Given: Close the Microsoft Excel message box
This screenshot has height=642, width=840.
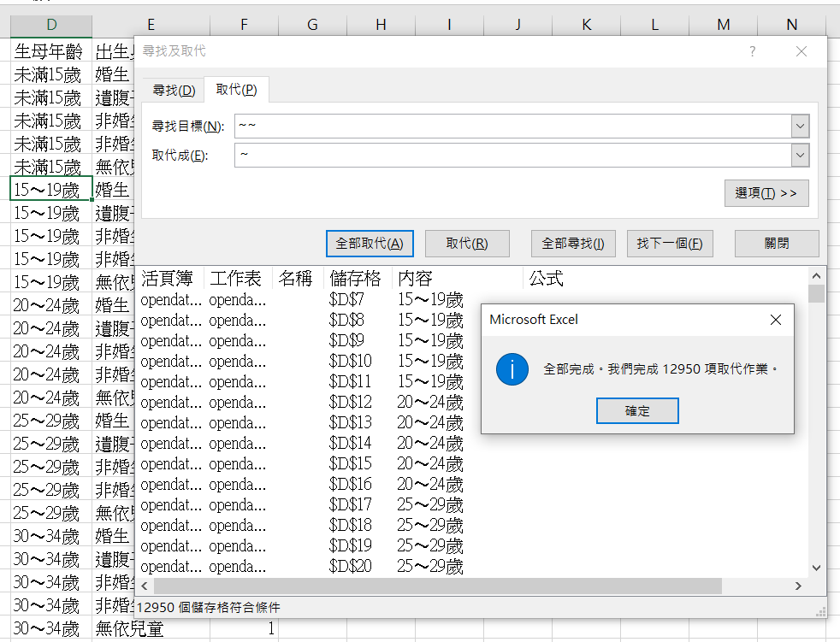Looking at the screenshot, I should tap(775, 320).
